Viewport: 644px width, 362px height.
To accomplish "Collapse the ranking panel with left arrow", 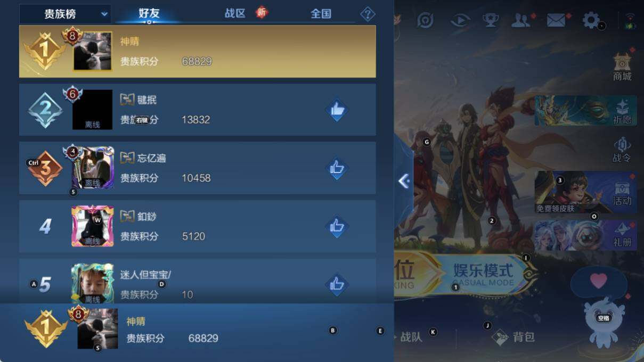I will pos(404,182).
